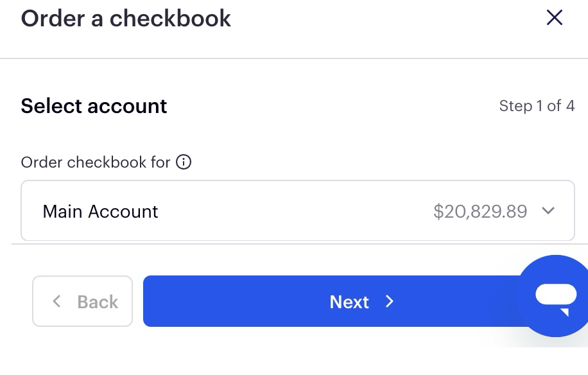Open the blue chat support bubble
The image size is (588, 375).
click(555, 296)
